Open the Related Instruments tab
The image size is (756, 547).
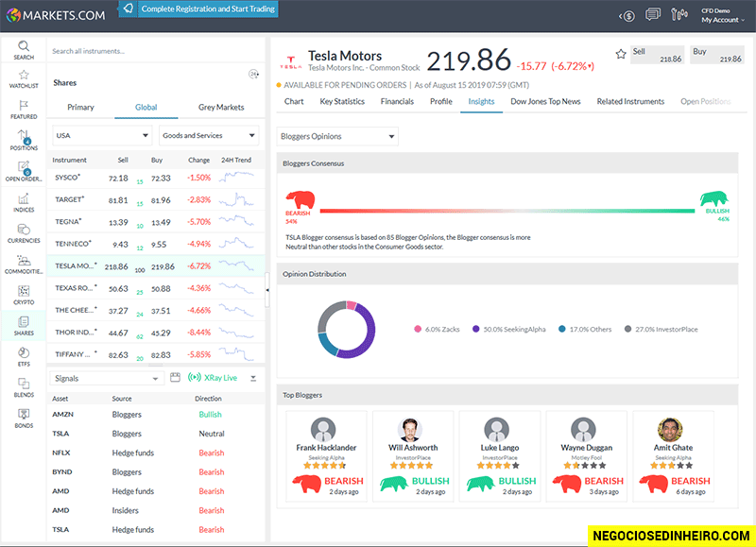pos(630,101)
